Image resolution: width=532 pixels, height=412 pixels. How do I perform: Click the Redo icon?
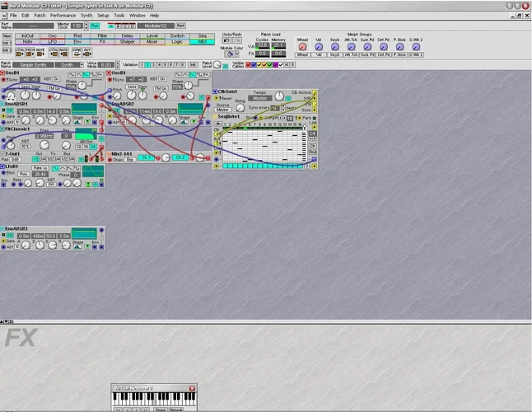point(237,40)
